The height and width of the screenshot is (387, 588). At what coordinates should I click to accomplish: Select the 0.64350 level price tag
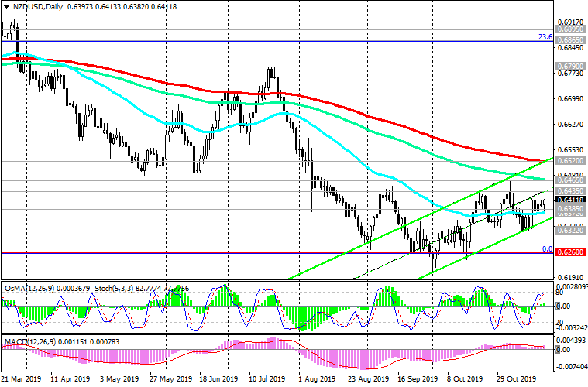coord(569,190)
